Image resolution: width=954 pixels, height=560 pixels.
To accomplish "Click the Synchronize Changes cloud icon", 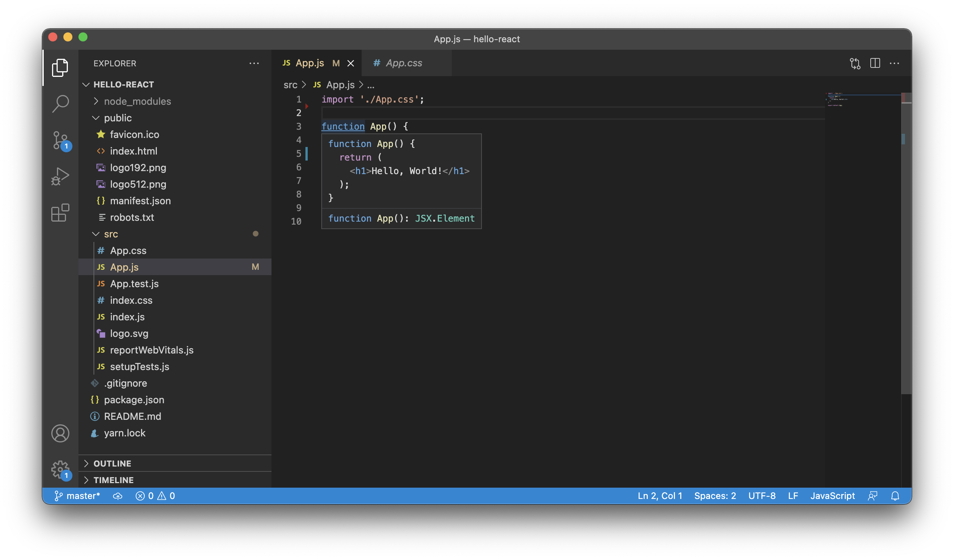I will [118, 496].
